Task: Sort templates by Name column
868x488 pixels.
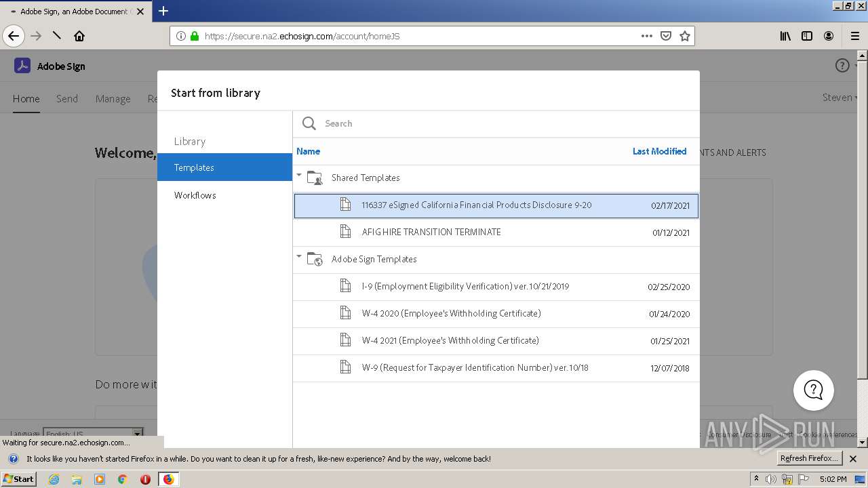Action: click(x=309, y=151)
